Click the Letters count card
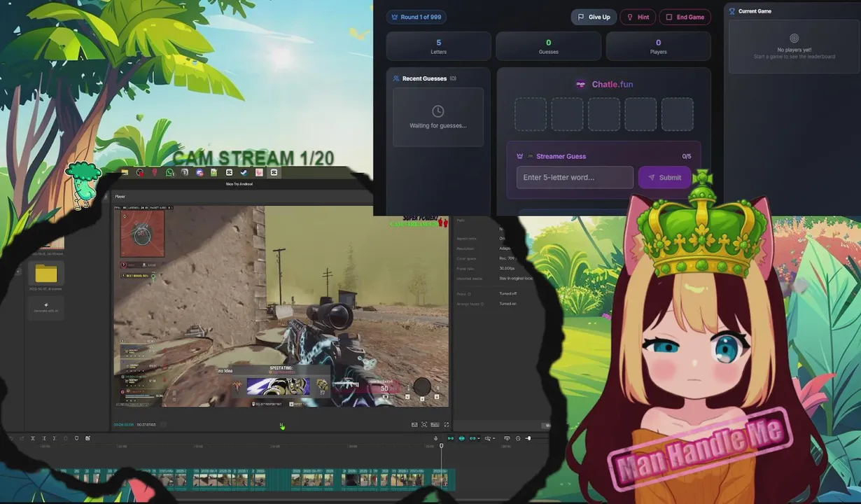The width and height of the screenshot is (861, 504). (x=439, y=46)
